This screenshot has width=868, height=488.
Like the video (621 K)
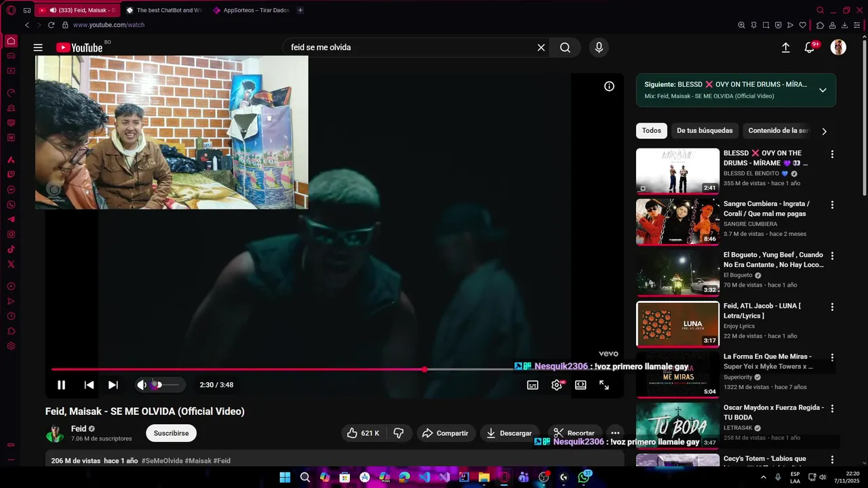(363, 433)
